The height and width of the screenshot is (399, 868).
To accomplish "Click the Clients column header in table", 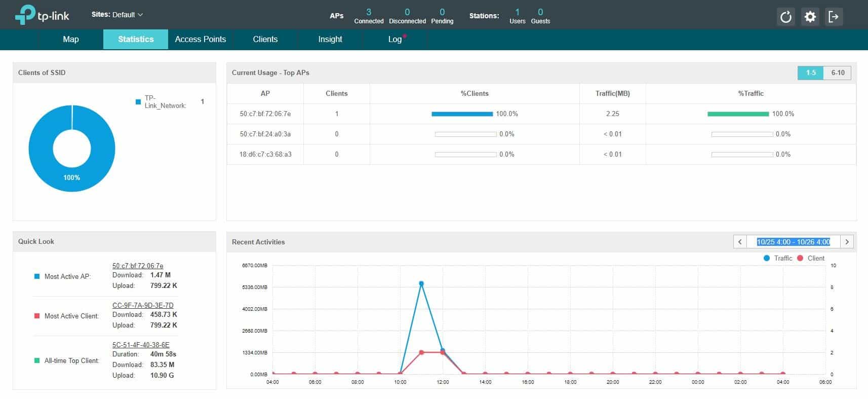I will coord(337,93).
